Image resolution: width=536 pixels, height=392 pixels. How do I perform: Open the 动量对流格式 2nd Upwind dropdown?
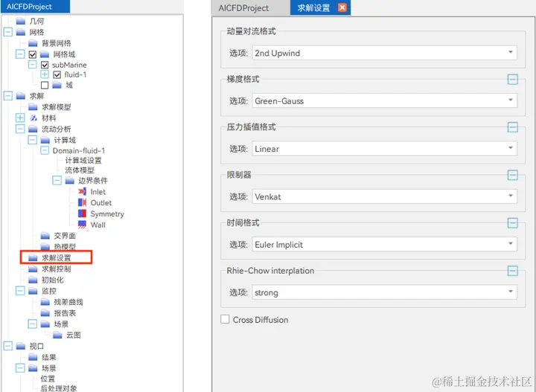click(x=385, y=53)
